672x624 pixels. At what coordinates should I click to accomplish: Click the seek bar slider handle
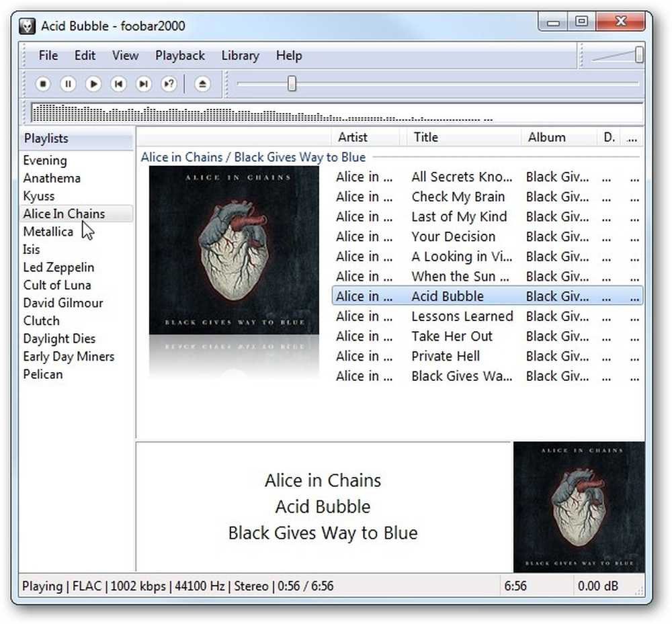[292, 84]
